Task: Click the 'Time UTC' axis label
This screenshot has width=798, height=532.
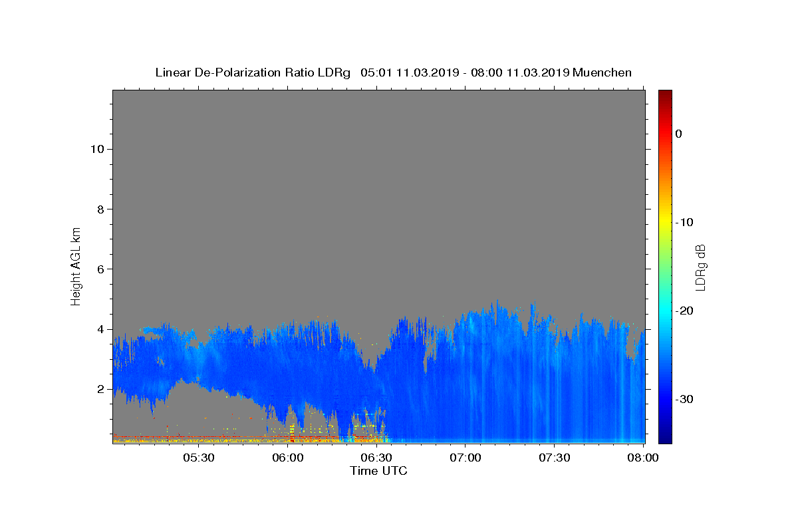Action: (378, 471)
